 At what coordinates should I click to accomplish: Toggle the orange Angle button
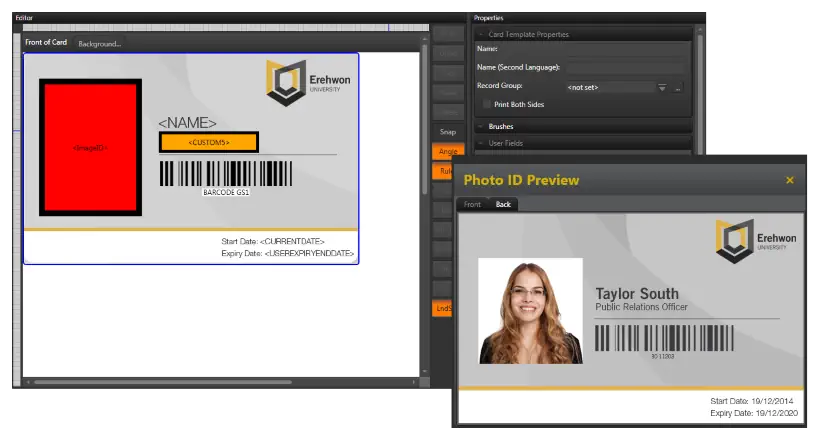pos(448,152)
